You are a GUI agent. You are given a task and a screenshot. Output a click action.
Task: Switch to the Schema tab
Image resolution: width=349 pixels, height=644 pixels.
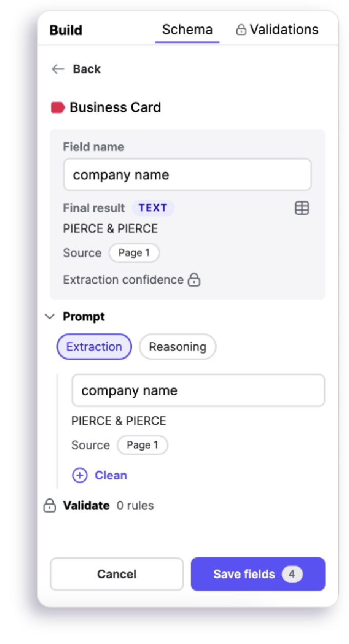pyautogui.click(x=187, y=30)
